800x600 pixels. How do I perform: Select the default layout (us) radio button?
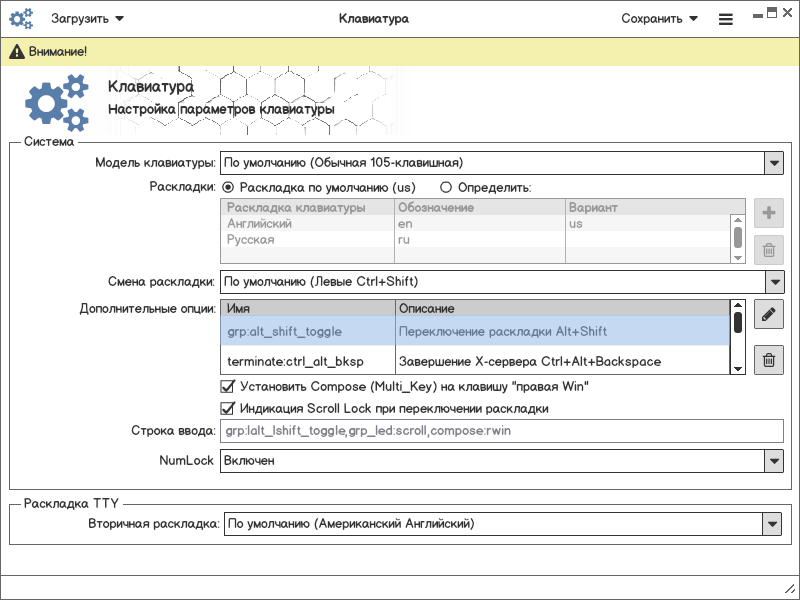[x=228, y=187]
